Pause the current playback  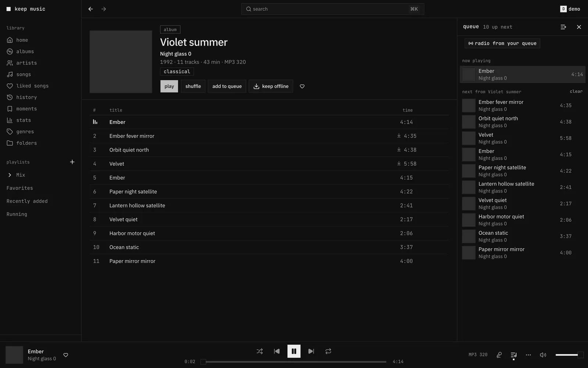[294, 351]
